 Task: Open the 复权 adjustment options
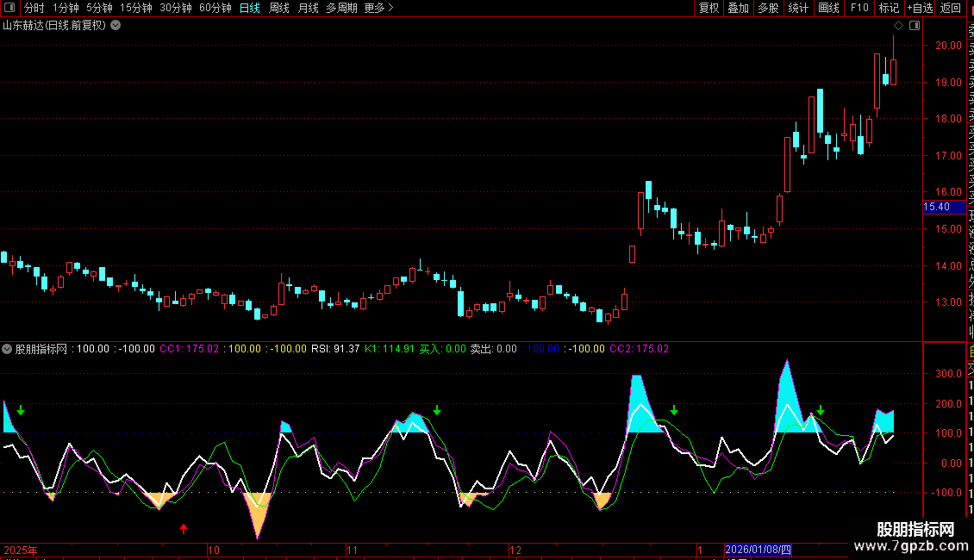(x=709, y=8)
